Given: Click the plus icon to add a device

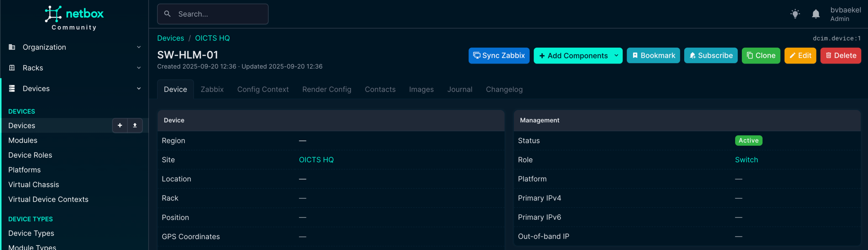Looking at the screenshot, I should [120, 125].
